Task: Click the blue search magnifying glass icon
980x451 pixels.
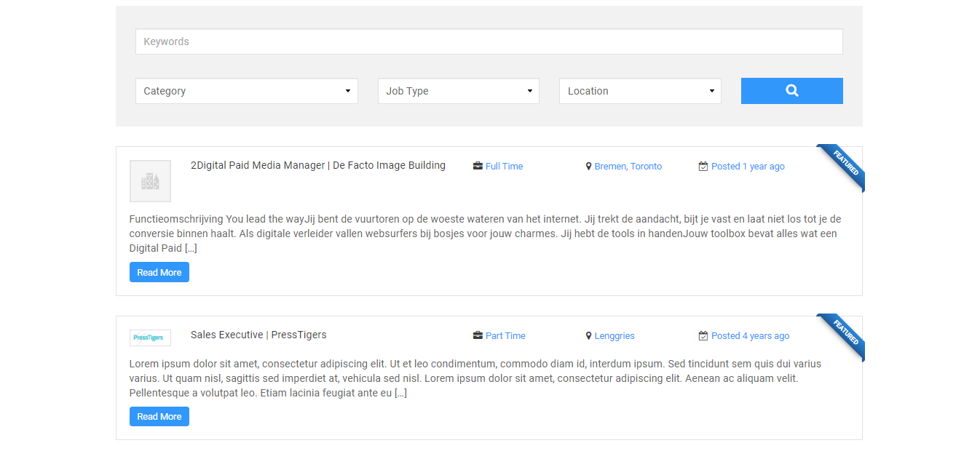Action: tap(791, 90)
